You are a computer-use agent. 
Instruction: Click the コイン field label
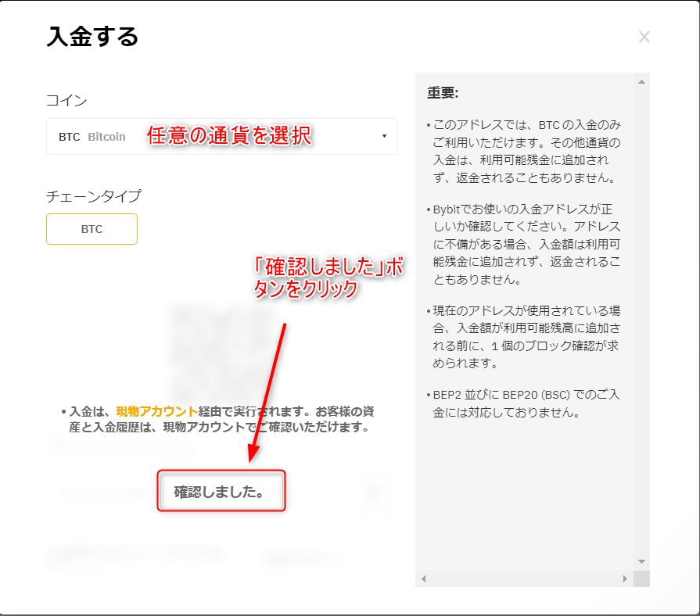click(x=66, y=100)
